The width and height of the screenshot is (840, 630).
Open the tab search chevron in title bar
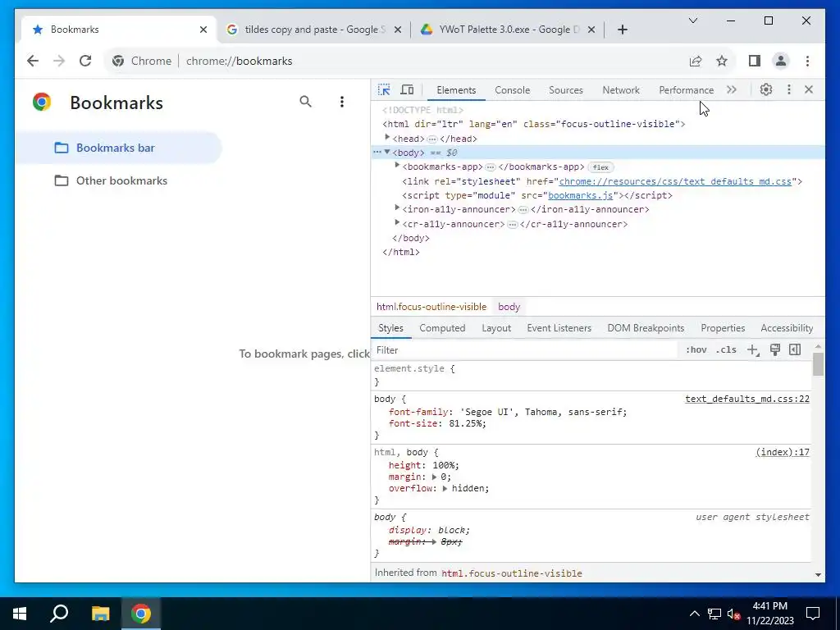(692, 21)
